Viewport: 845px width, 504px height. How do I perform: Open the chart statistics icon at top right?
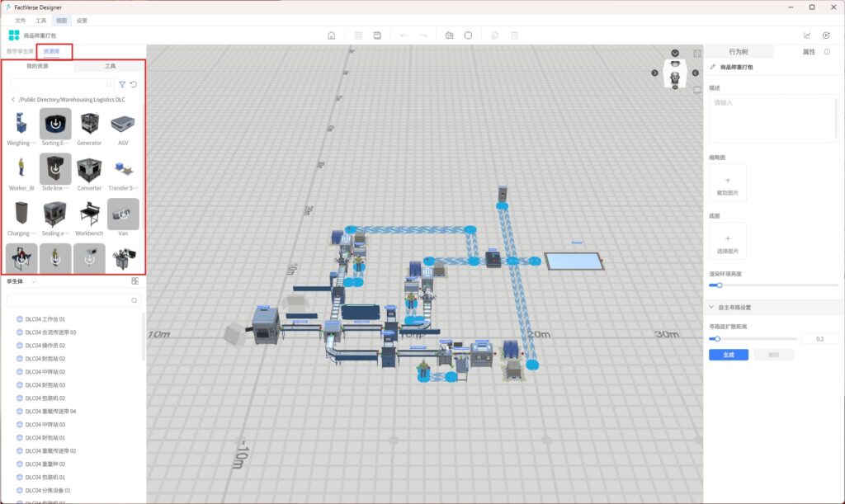807,35
